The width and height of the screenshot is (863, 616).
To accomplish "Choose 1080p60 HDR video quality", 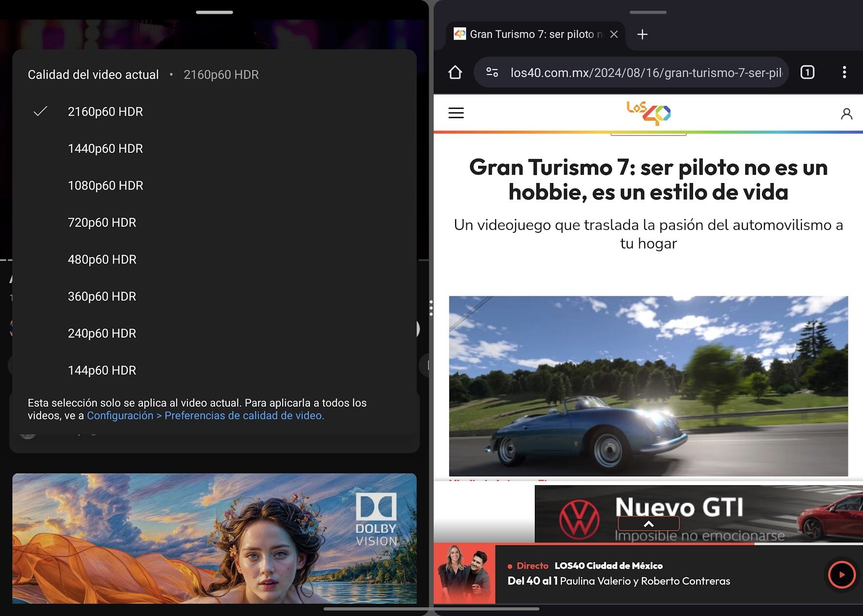I will tap(105, 186).
